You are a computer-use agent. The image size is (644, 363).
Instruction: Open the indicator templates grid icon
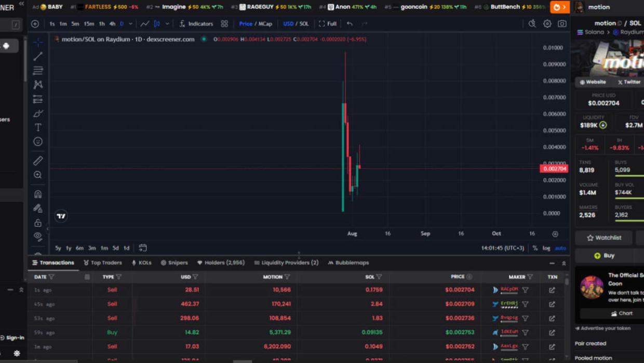tap(224, 24)
